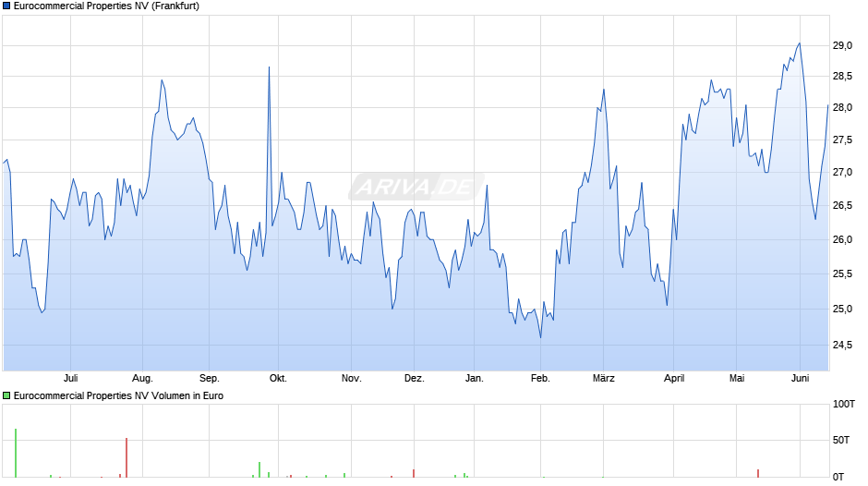The image size is (868, 486).
Task: Click the price low point at Feb.
Action: coord(541,337)
